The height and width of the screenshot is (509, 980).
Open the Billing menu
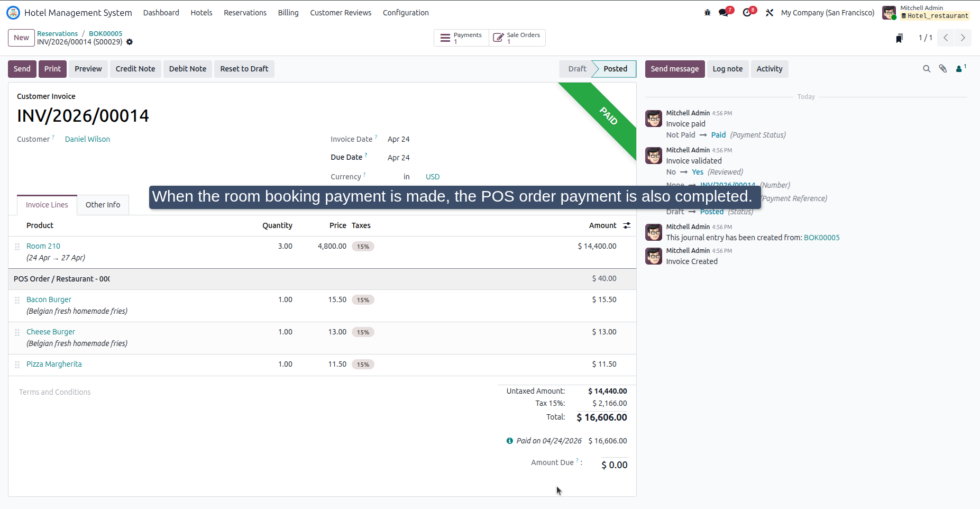click(x=288, y=13)
